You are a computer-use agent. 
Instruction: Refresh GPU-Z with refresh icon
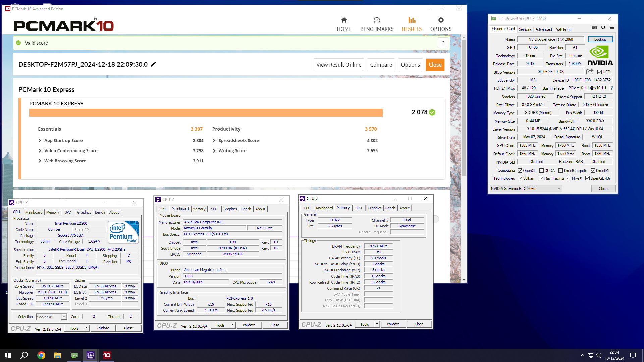pyautogui.click(x=603, y=28)
